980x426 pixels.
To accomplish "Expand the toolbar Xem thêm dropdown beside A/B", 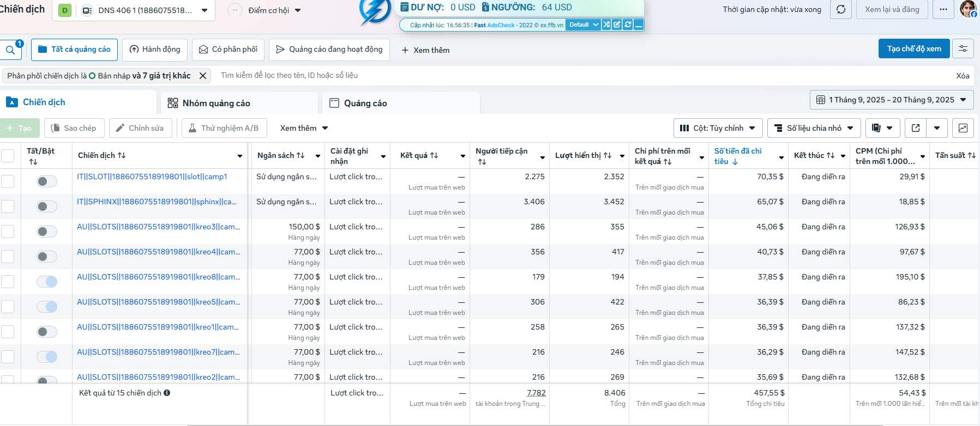I will [x=304, y=128].
